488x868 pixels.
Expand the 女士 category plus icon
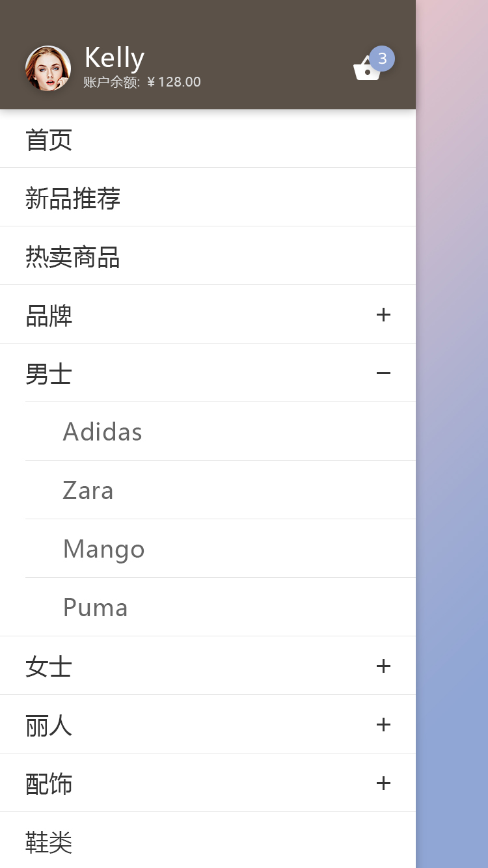(x=383, y=666)
